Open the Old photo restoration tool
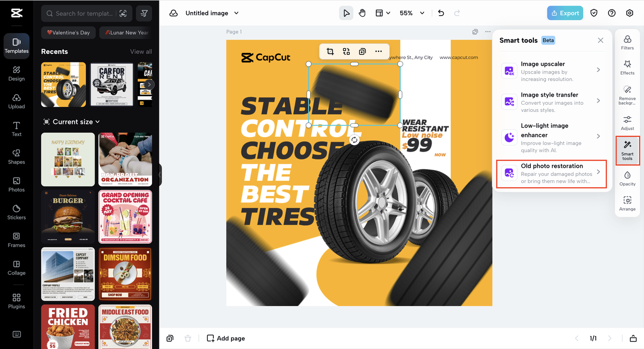 tap(552, 173)
